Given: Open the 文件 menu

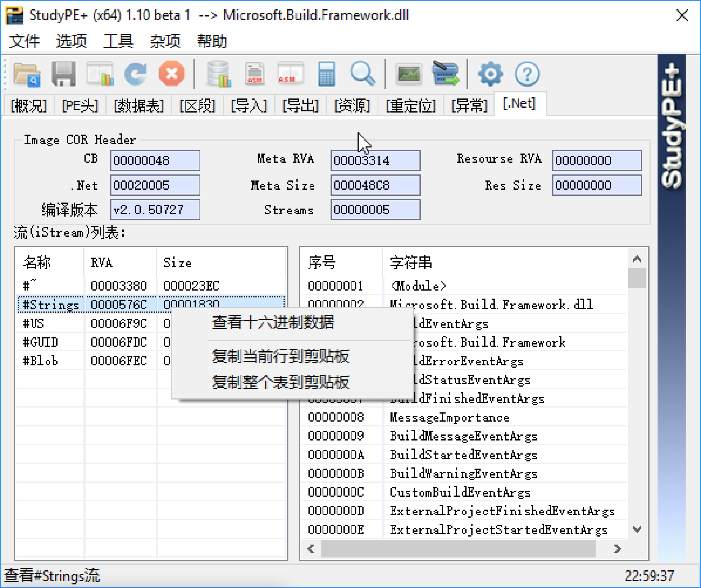Looking at the screenshot, I should (25, 41).
